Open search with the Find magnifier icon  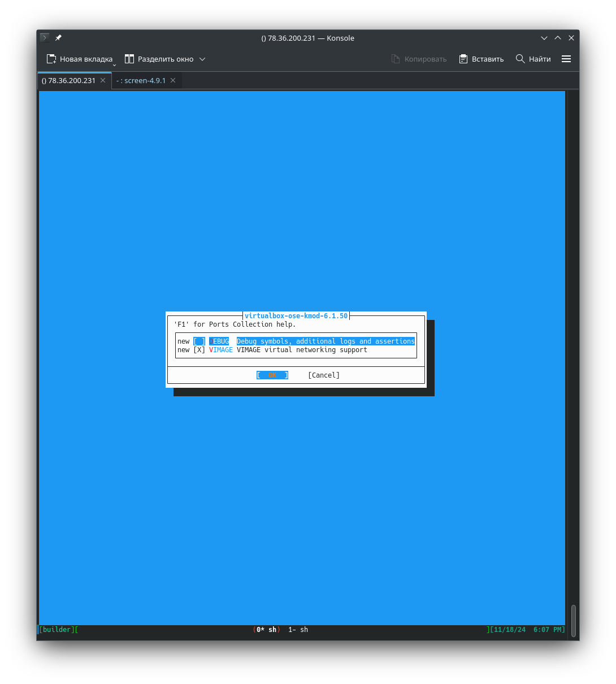point(520,59)
